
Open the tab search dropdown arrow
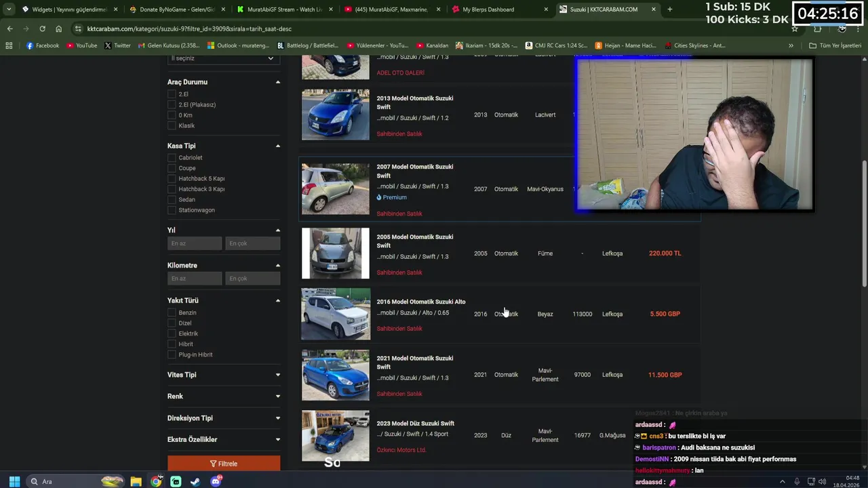9,9
